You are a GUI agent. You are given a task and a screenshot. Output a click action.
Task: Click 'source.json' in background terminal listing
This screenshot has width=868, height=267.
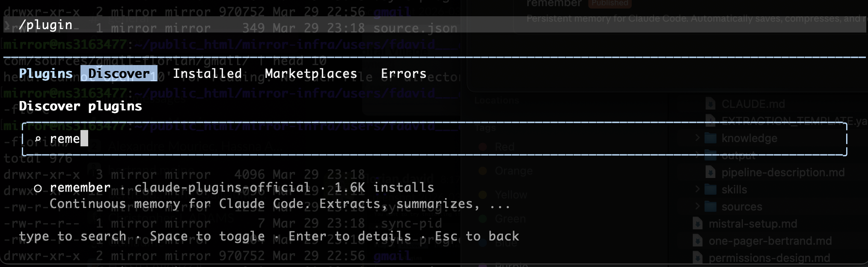tap(415, 29)
